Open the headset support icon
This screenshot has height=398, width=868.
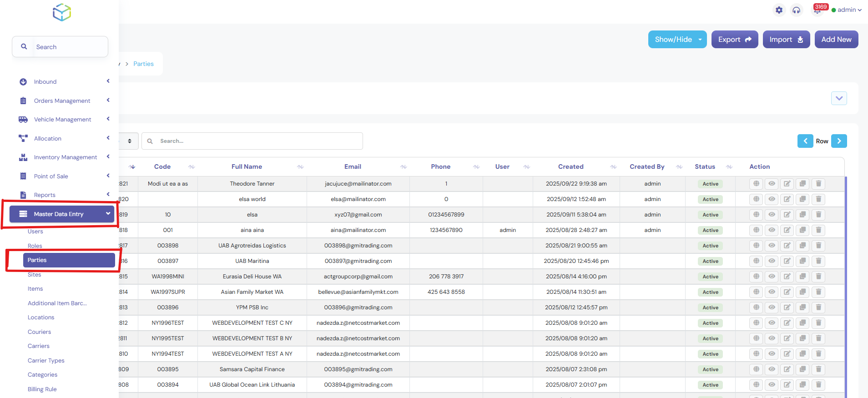click(x=796, y=10)
